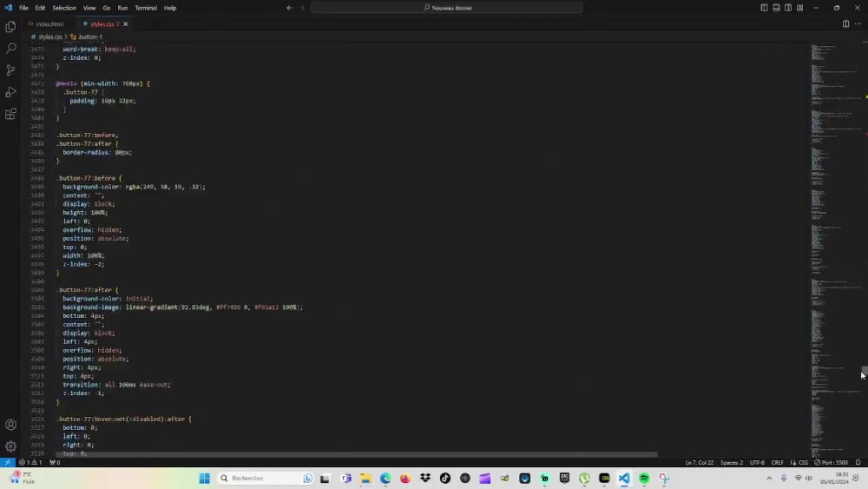868x489 pixels.
Task: Click the horizontal scrollbar of the editor
Action: pos(357,454)
